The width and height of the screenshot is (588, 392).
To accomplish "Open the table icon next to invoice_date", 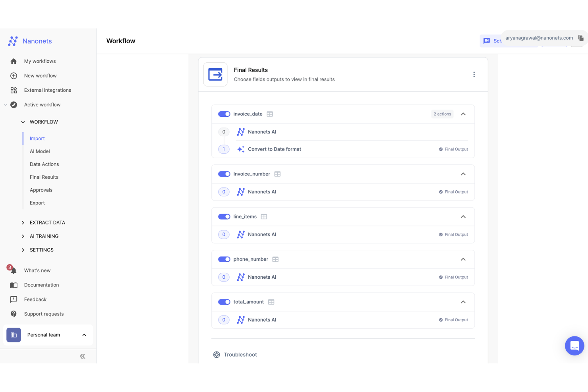I will pos(270,114).
